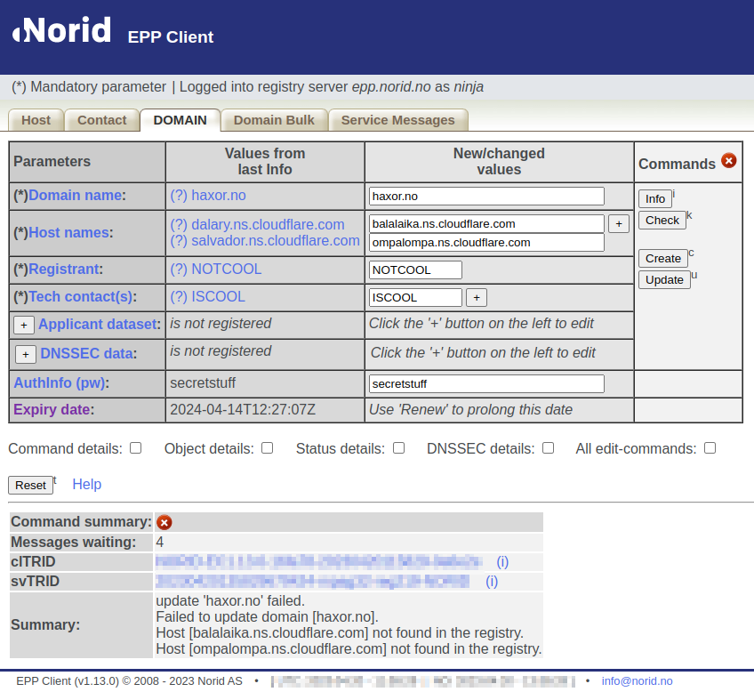Click the Host names parameter link
Viewport: 754px width, 700px height.
pyautogui.click(x=68, y=233)
